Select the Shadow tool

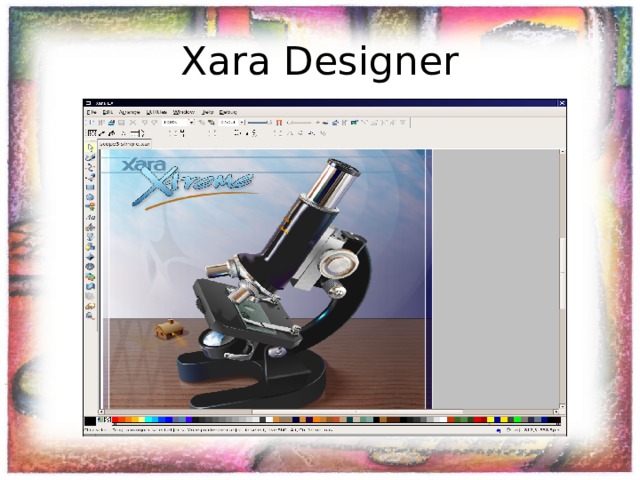click(91, 247)
